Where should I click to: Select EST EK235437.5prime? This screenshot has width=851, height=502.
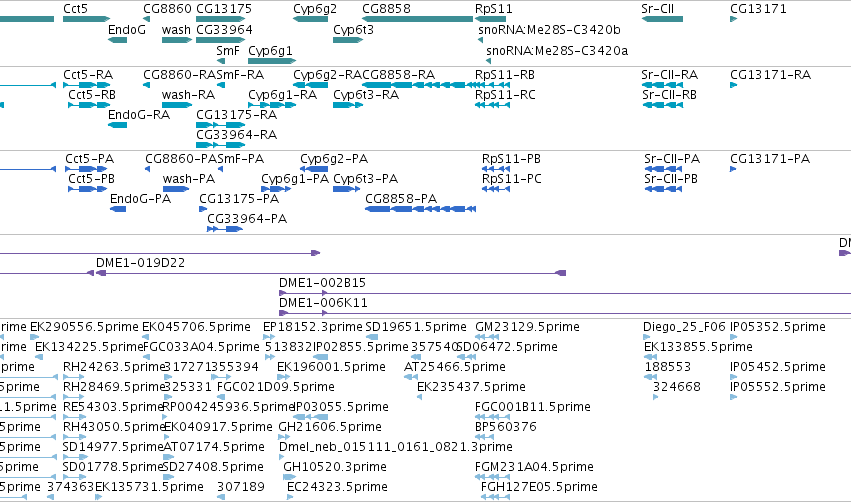420,397
